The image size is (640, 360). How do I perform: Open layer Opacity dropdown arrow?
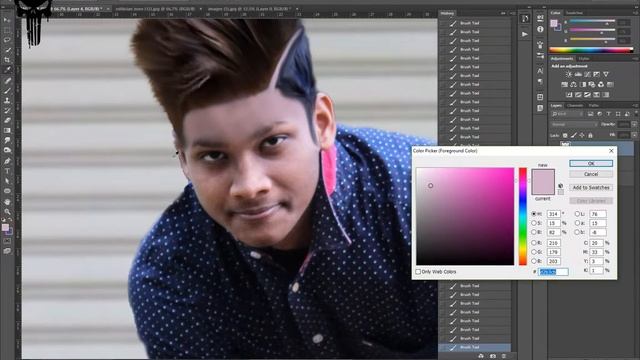tap(634, 124)
